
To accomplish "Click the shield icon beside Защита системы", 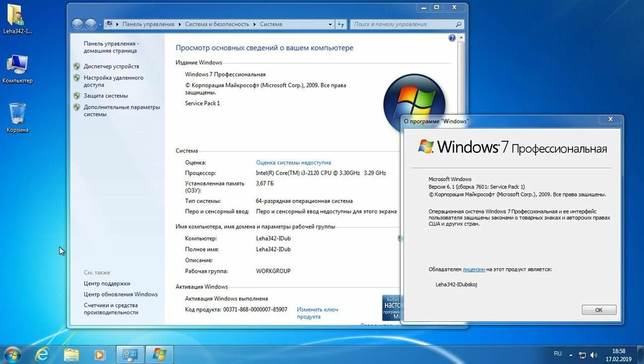I will coord(77,95).
